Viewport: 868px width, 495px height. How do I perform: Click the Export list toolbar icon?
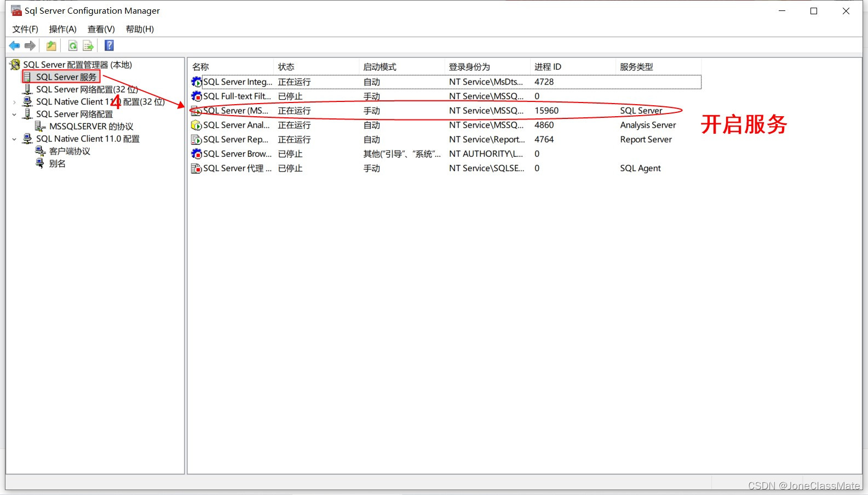[x=88, y=45]
